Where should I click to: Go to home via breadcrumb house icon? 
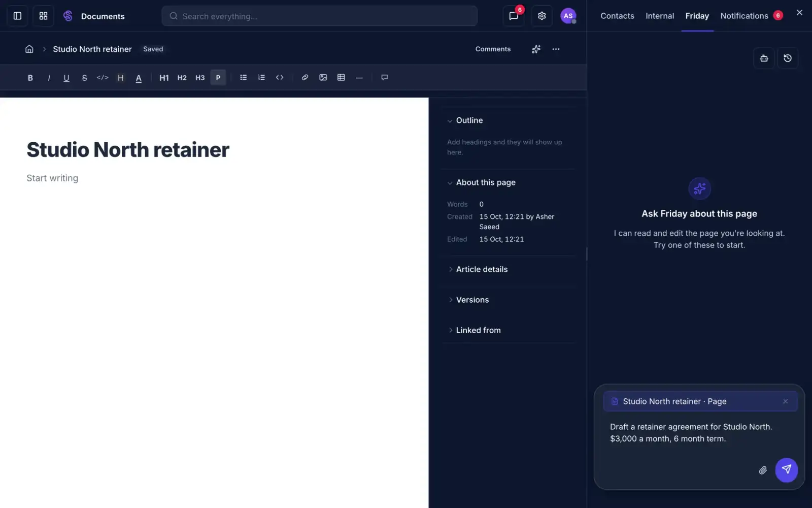pos(29,49)
